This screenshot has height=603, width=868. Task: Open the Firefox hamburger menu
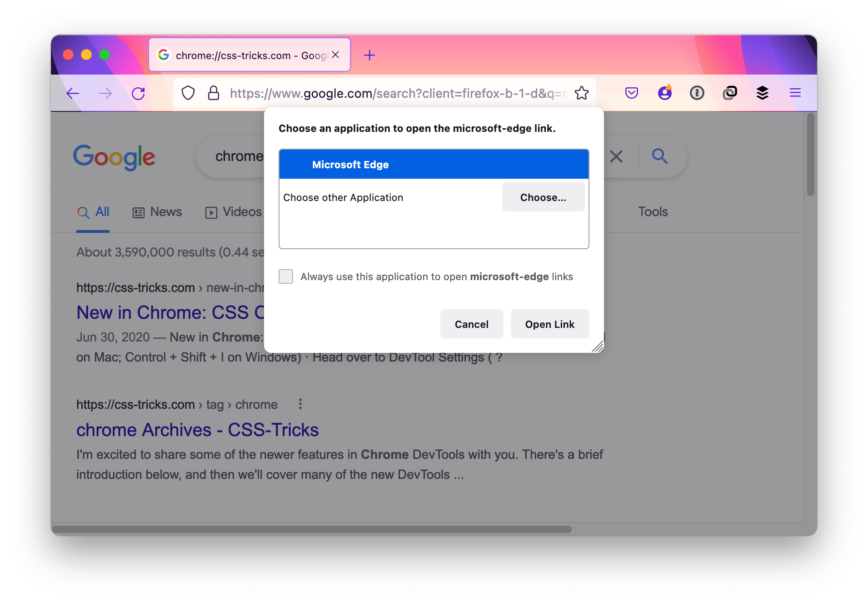[x=795, y=93]
